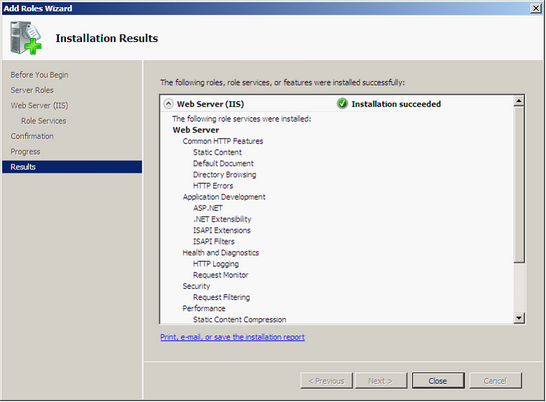This screenshot has height=402, width=546.
Task: Collapse the Web Server (IIS) results section
Action: (x=169, y=104)
